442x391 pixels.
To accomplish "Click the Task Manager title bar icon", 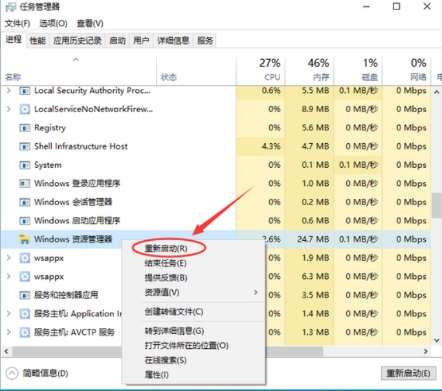I will (11, 7).
